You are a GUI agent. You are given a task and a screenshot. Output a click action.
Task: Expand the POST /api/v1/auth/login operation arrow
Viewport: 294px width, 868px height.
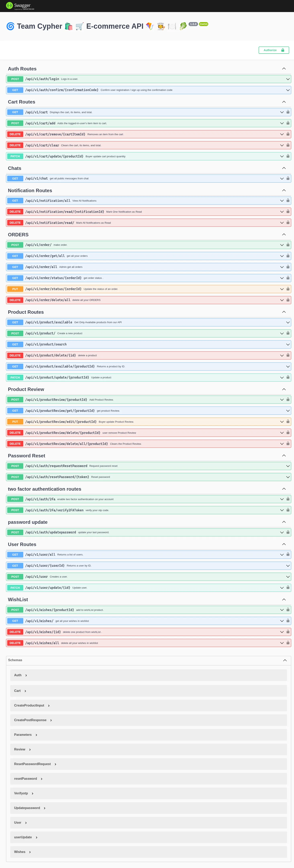pos(288,79)
